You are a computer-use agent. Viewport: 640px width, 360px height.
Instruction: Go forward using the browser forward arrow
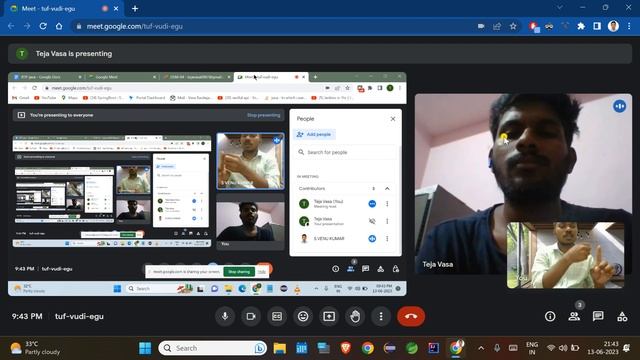coord(27,26)
